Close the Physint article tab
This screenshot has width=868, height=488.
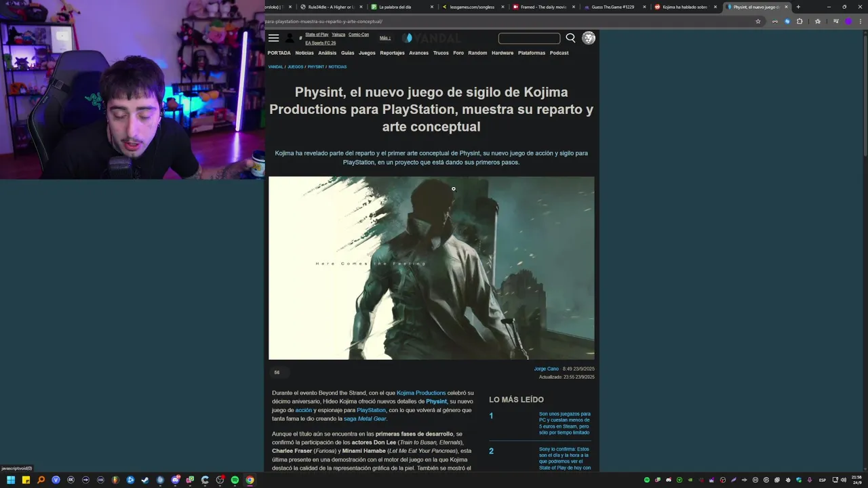787,7
